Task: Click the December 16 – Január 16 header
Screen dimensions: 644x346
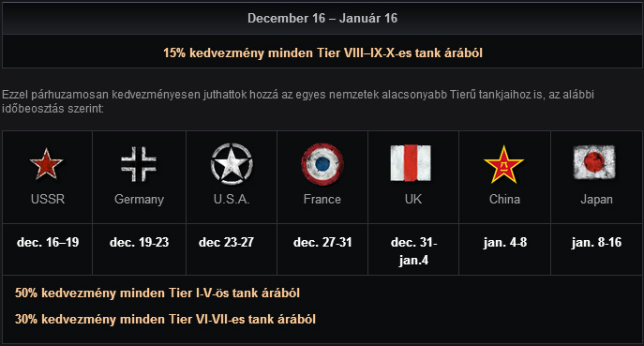Action: (322, 18)
